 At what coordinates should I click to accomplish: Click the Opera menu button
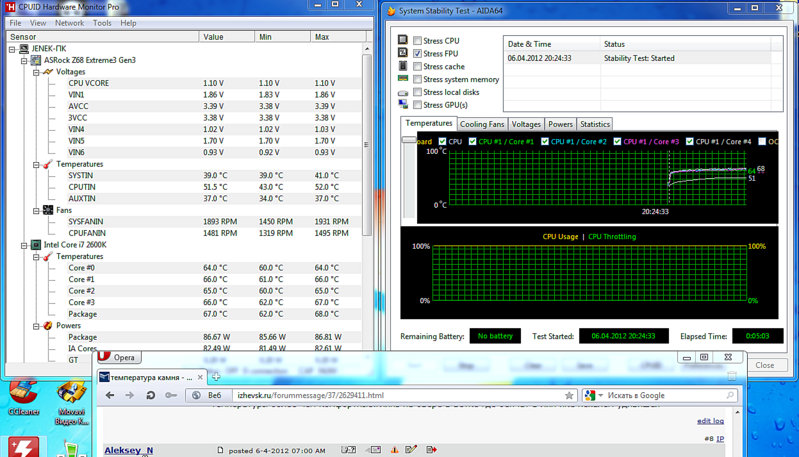pyautogui.click(x=118, y=357)
